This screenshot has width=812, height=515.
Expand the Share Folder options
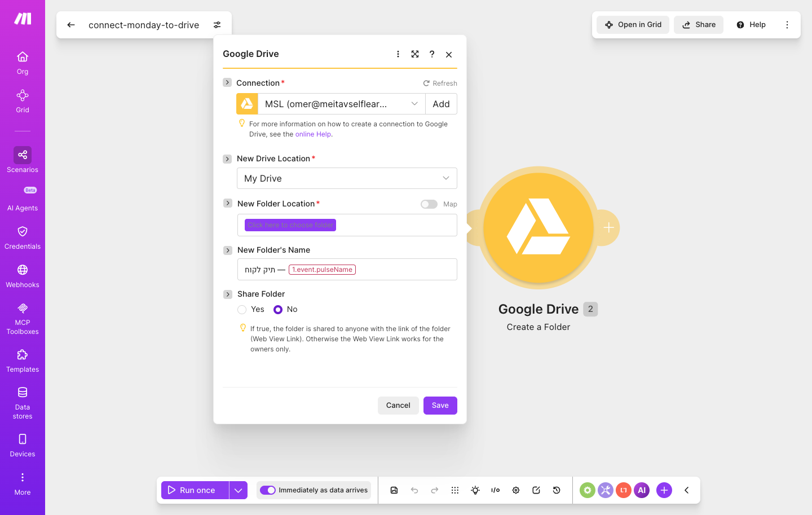pyautogui.click(x=228, y=294)
